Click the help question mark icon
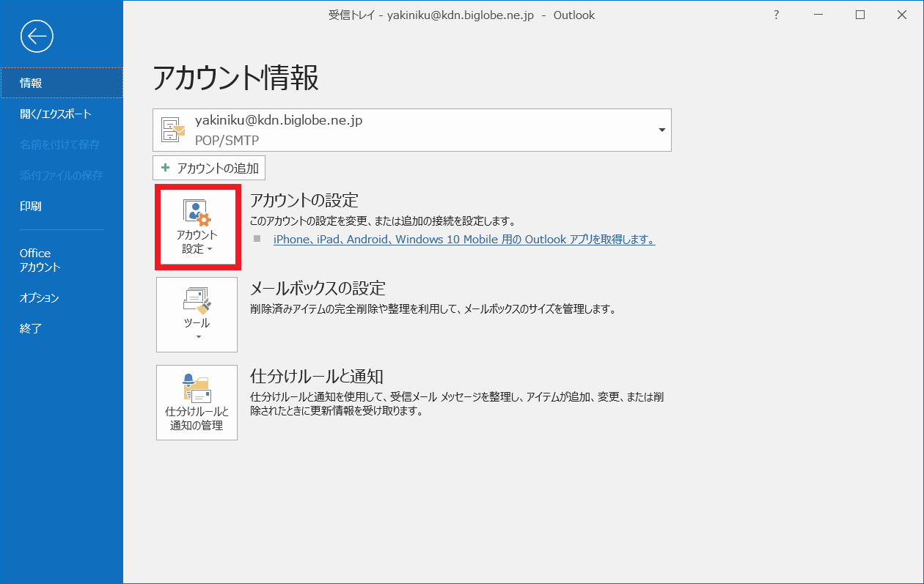The height and width of the screenshot is (584, 924). (x=777, y=15)
